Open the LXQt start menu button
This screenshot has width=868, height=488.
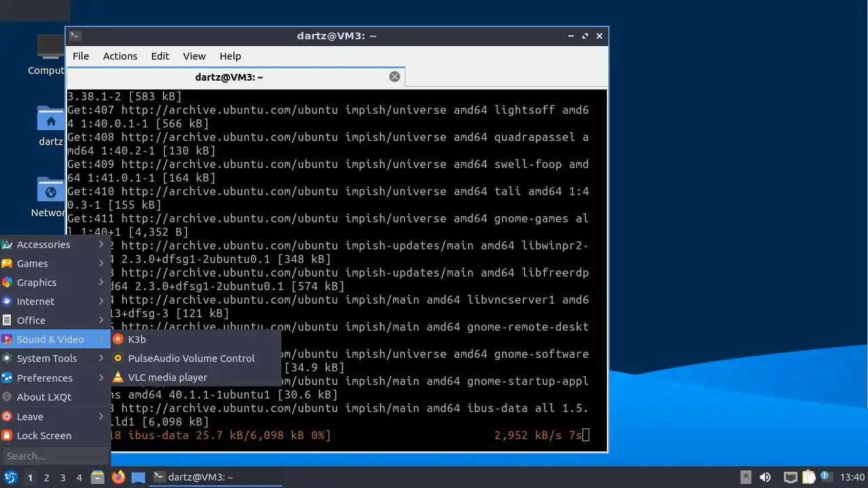tap(10, 477)
